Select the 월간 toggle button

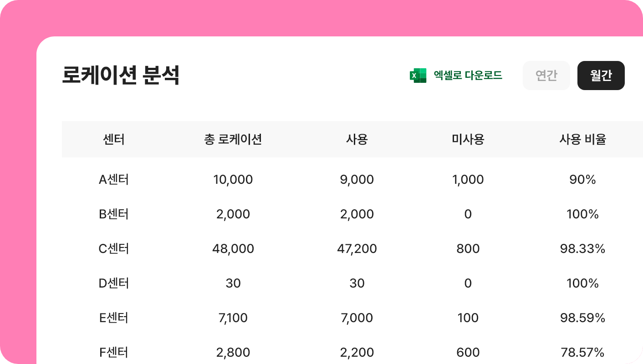(601, 76)
